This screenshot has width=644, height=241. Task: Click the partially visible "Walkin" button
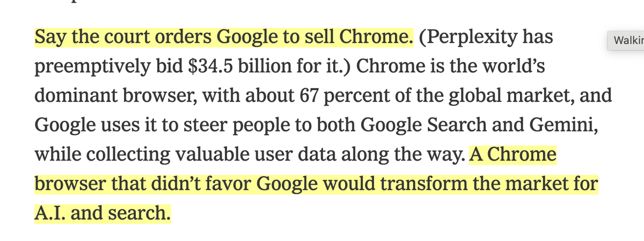(625, 40)
